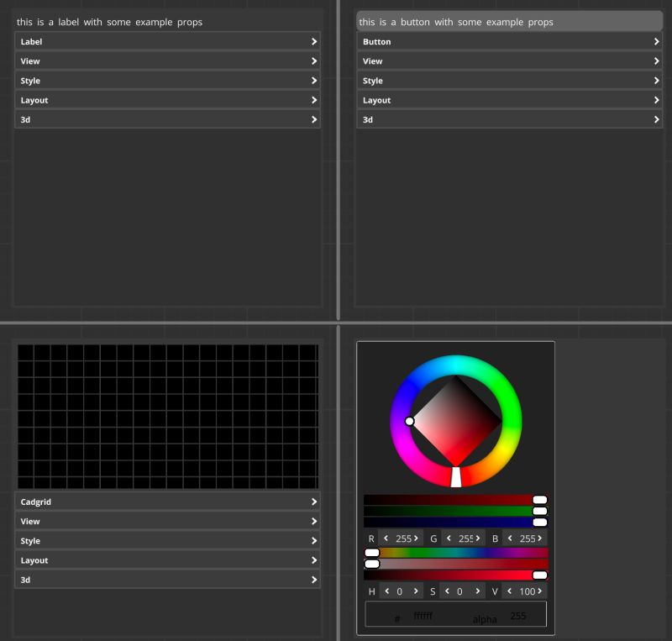Screen dimensions: 672x641
Task: Decrease the G value using its left stepper arrow
Action: click(449, 539)
